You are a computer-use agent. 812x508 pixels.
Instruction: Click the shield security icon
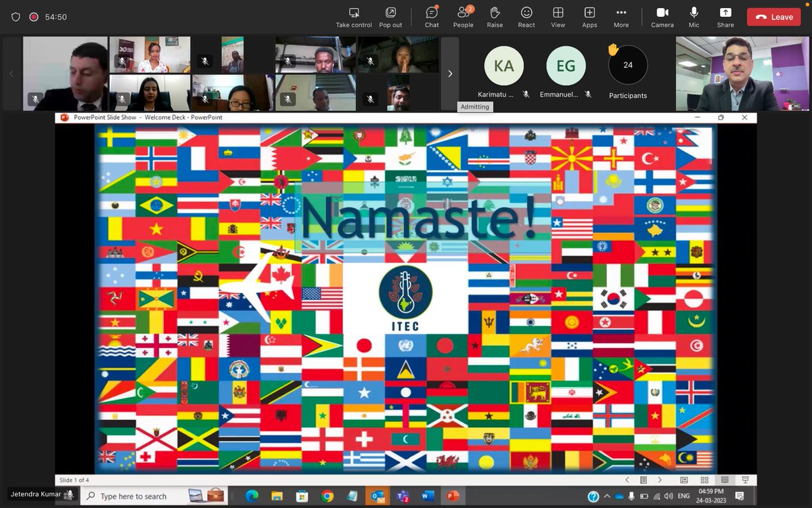[x=16, y=17]
